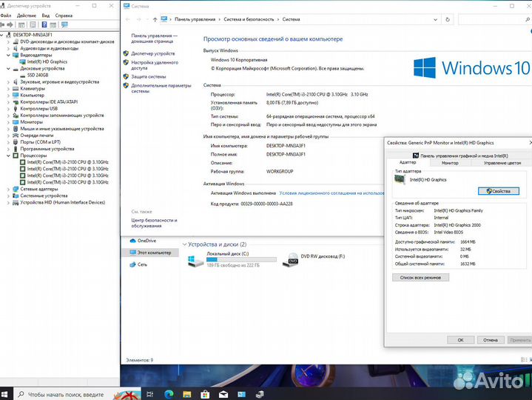Open Центр безопасности и обслуживания link
Screen dimensions: 532x400
tap(155, 223)
